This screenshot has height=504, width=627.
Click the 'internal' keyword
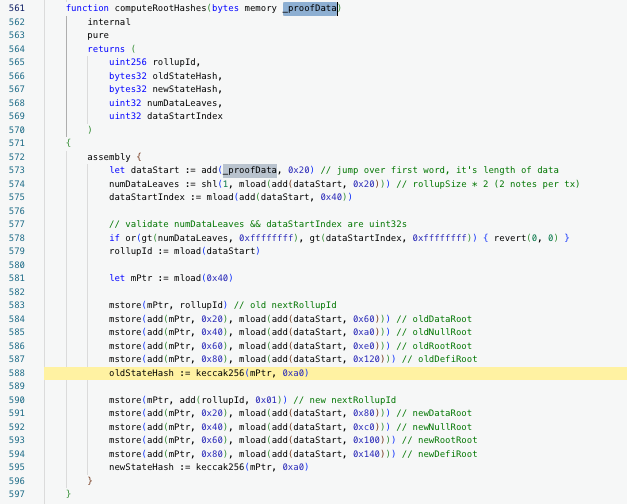point(109,22)
